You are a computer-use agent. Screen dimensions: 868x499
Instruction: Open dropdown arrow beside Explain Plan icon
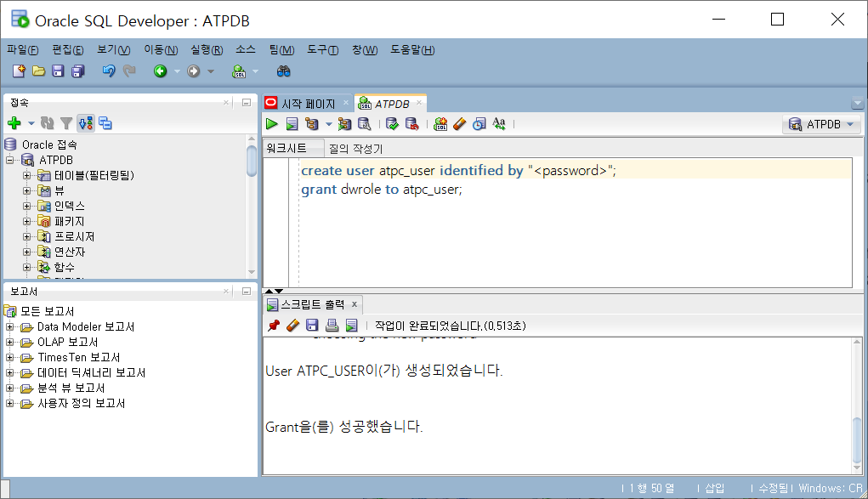click(328, 124)
